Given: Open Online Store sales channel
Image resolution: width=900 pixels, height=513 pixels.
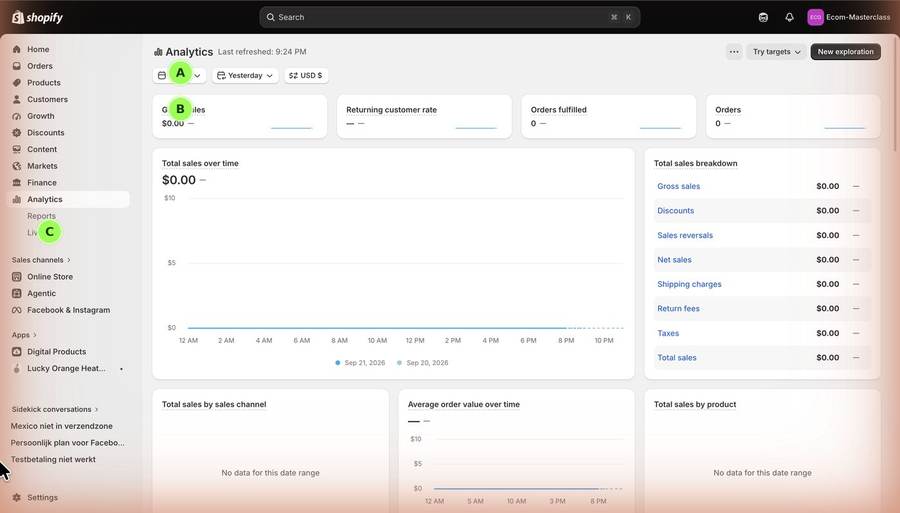Looking at the screenshot, I should 50,277.
